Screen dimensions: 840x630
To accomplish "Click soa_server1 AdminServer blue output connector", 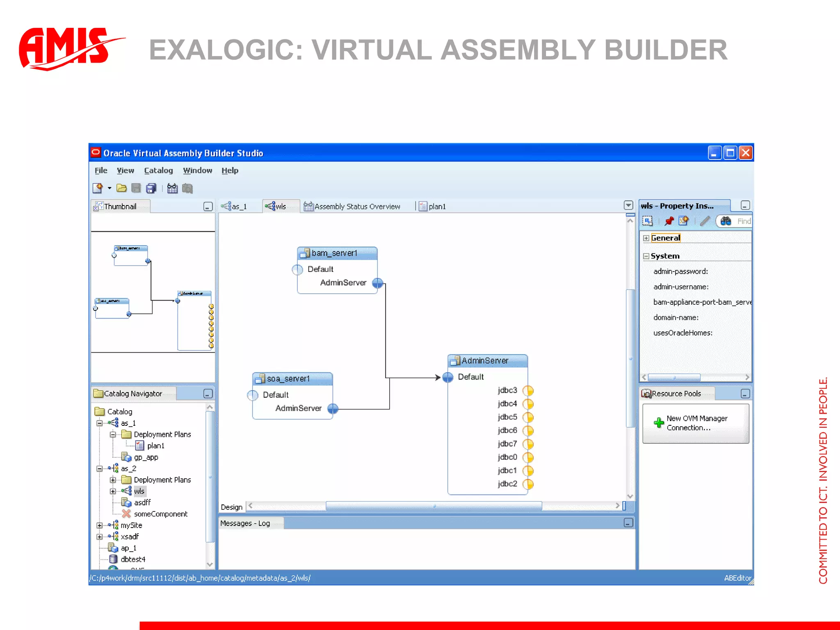I will [333, 409].
